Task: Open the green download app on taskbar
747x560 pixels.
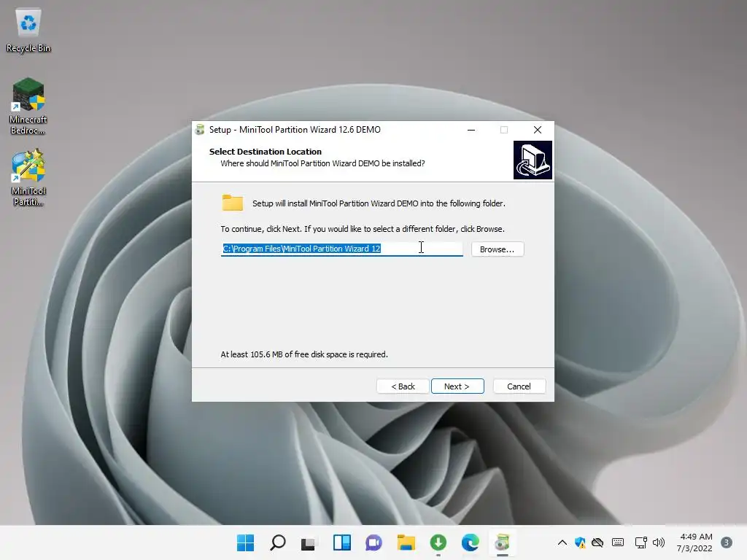Action: (438, 542)
